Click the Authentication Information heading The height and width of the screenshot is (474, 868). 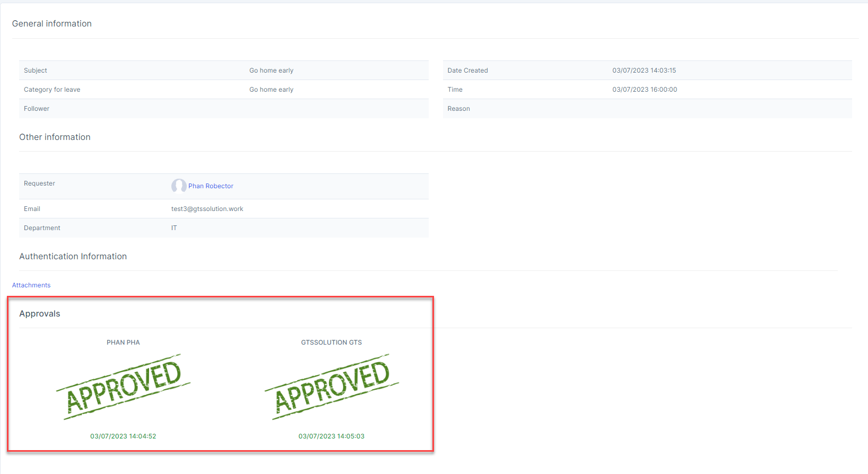pyautogui.click(x=73, y=257)
